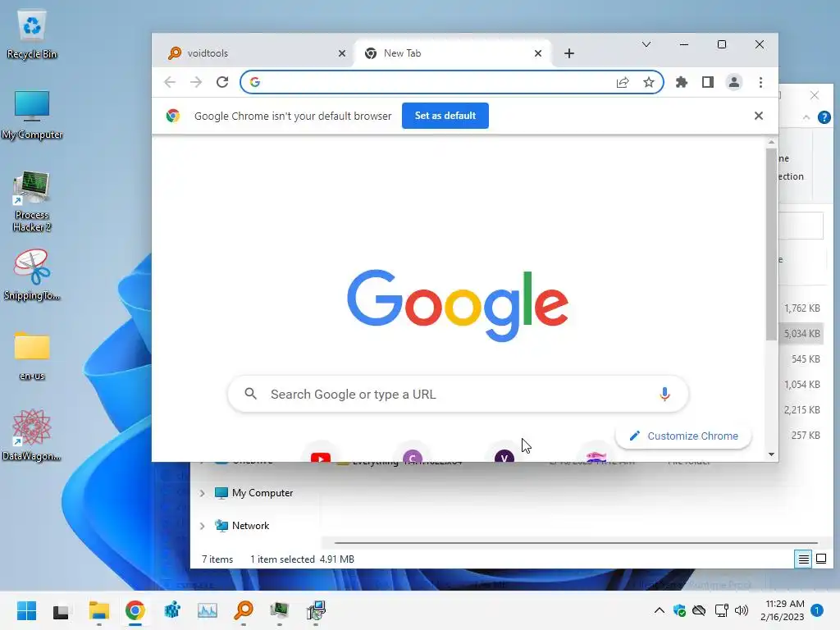The width and height of the screenshot is (840, 630).
Task: Open Everything search icon in taskbar
Action: 243,610
